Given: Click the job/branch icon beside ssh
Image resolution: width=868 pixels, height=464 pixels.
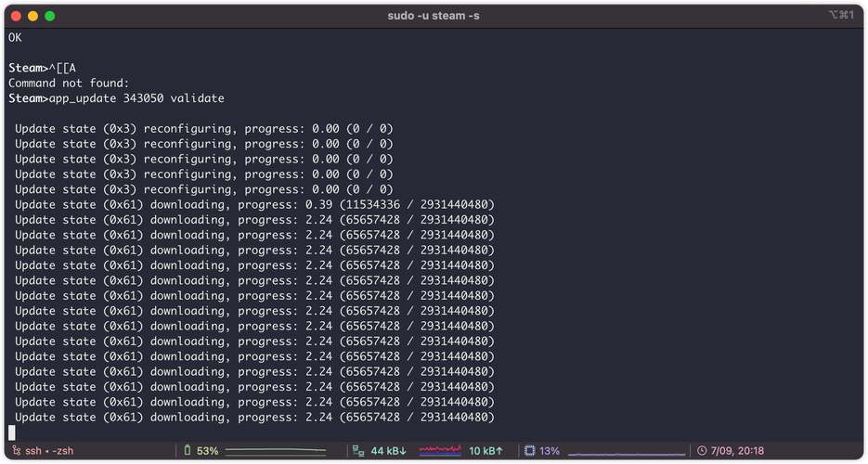Looking at the screenshot, I should point(16,451).
